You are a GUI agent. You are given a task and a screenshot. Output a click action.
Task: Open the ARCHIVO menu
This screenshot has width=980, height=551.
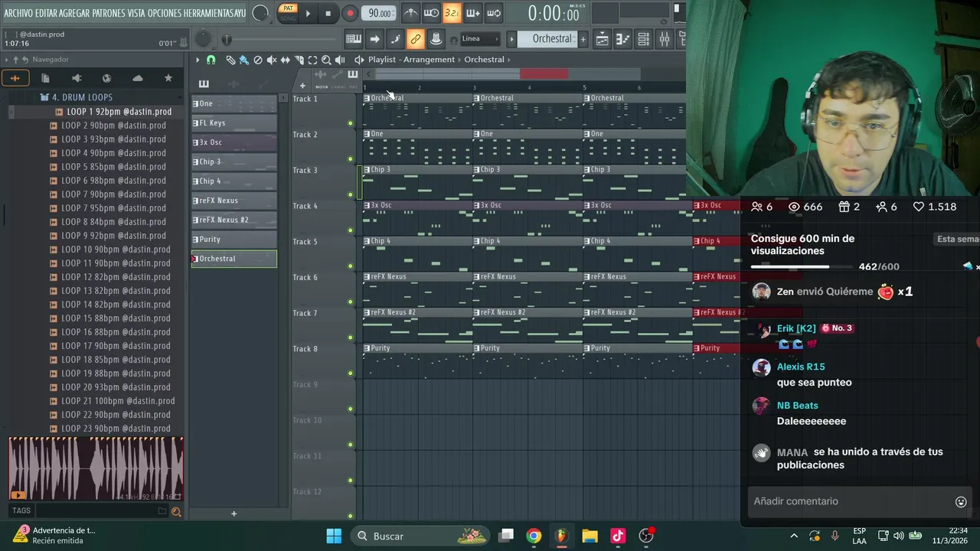click(x=18, y=13)
